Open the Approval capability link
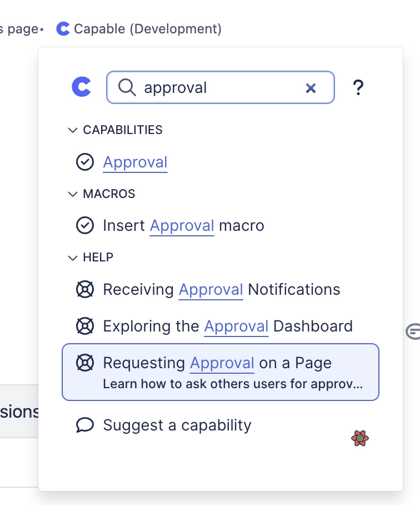 (135, 162)
